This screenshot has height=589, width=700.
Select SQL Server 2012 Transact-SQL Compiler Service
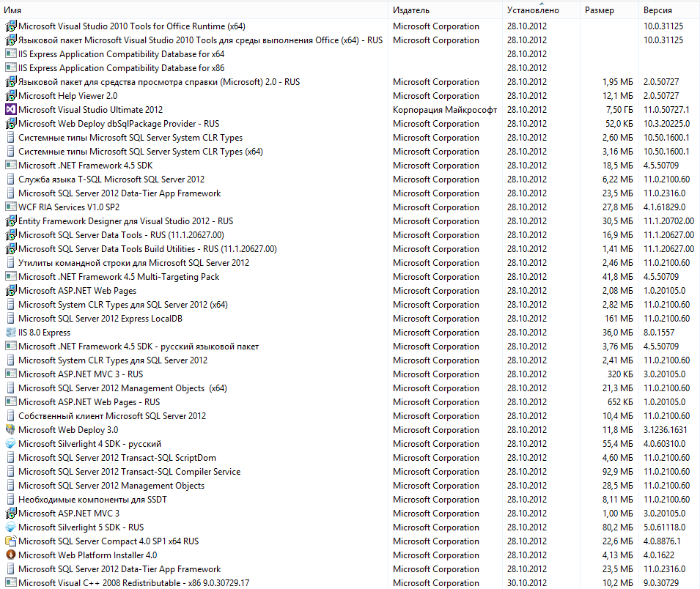coord(129,472)
